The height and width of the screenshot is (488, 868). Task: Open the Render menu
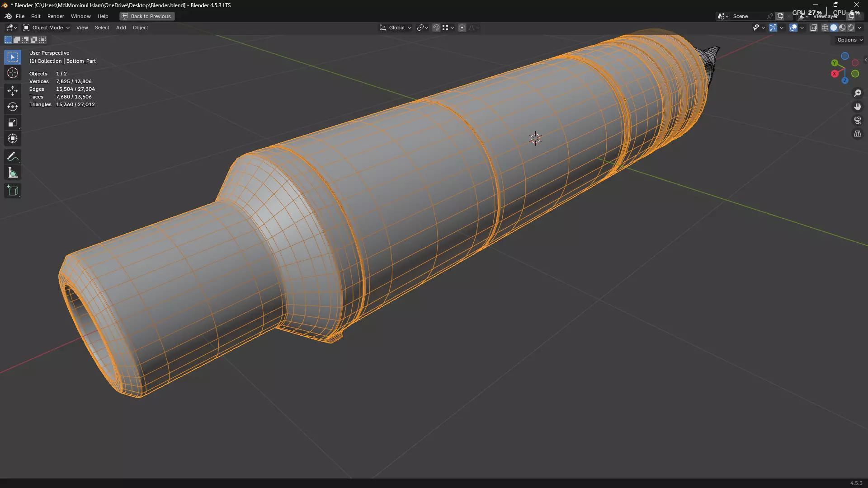[x=56, y=16]
